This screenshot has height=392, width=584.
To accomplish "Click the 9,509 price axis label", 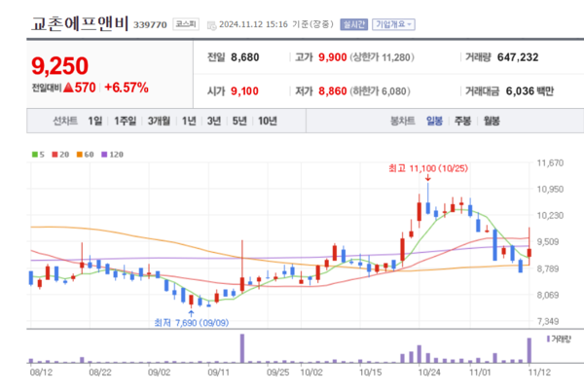I will [548, 242].
